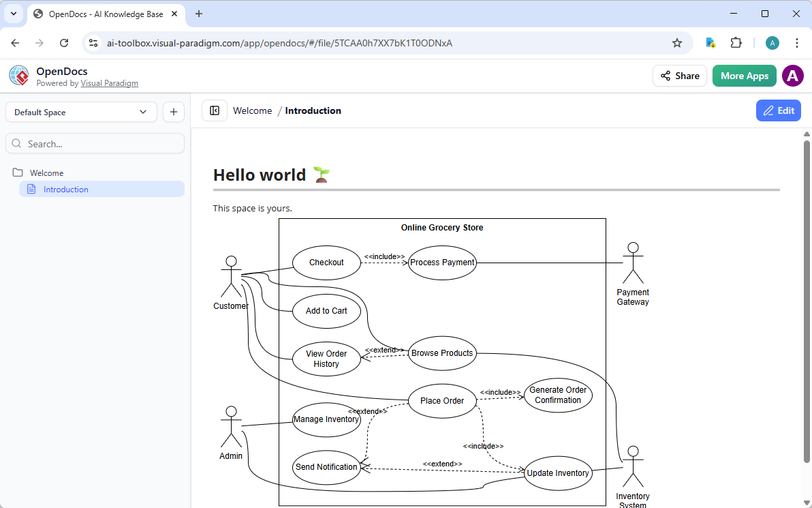812x508 pixels.
Task: Click Welcome in the breadcrumb
Action: click(x=252, y=110)
